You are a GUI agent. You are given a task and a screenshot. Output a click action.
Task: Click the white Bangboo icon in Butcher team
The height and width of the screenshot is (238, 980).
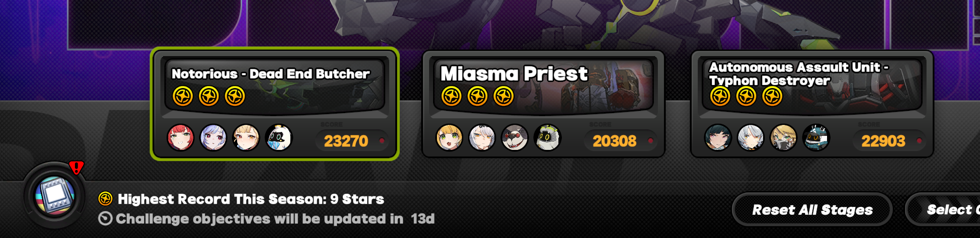coord(279,138)
